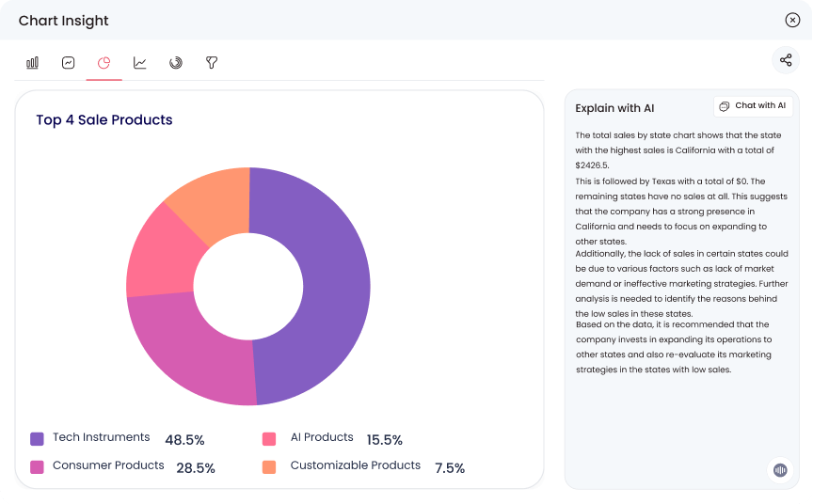Switch to the bar chart view

click(32, 63)
